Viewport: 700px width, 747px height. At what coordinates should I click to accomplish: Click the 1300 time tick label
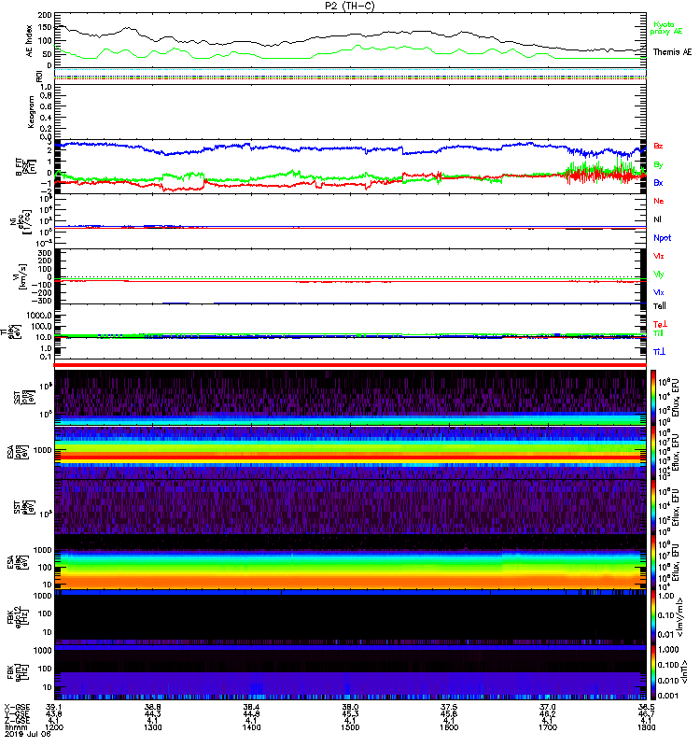[153, 727]
